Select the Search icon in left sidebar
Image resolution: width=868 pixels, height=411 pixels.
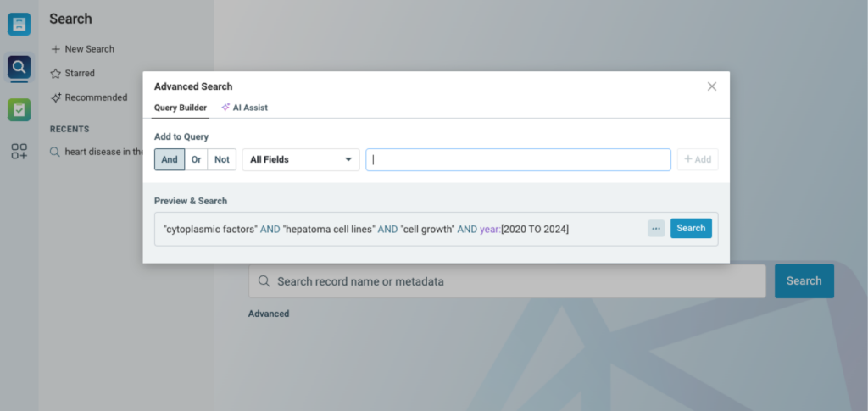pyautogui.click(x=19, y=66)
